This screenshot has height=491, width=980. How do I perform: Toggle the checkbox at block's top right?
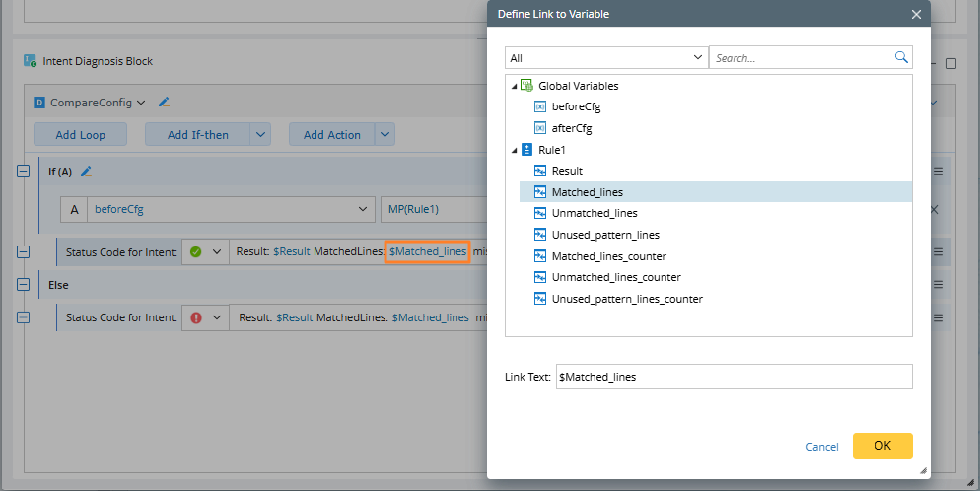(x=950, y=64)
